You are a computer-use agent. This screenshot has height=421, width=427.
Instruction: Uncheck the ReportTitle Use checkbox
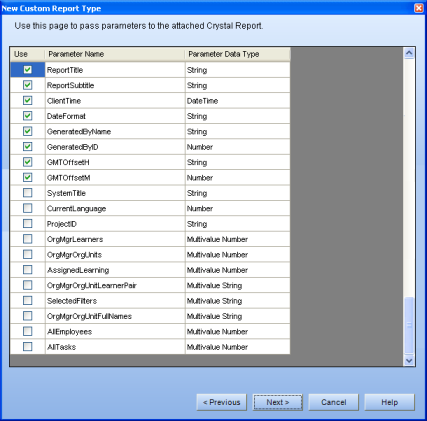28,70
